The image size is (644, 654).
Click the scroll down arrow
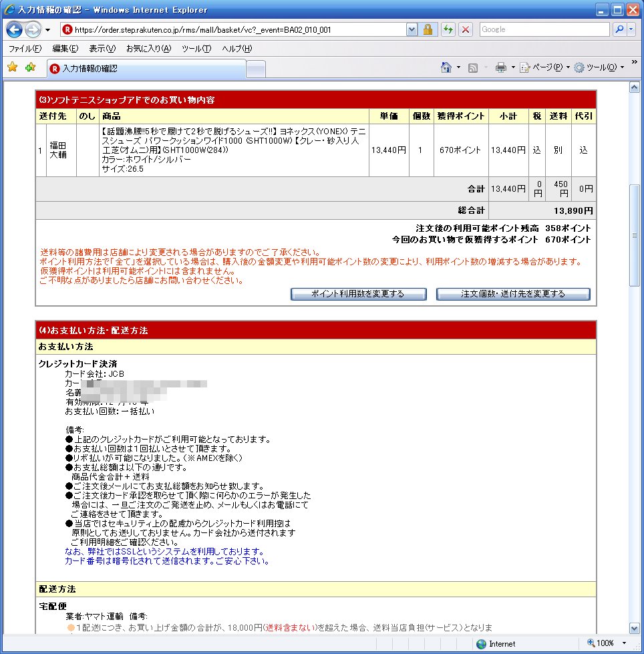coord(635,628)
